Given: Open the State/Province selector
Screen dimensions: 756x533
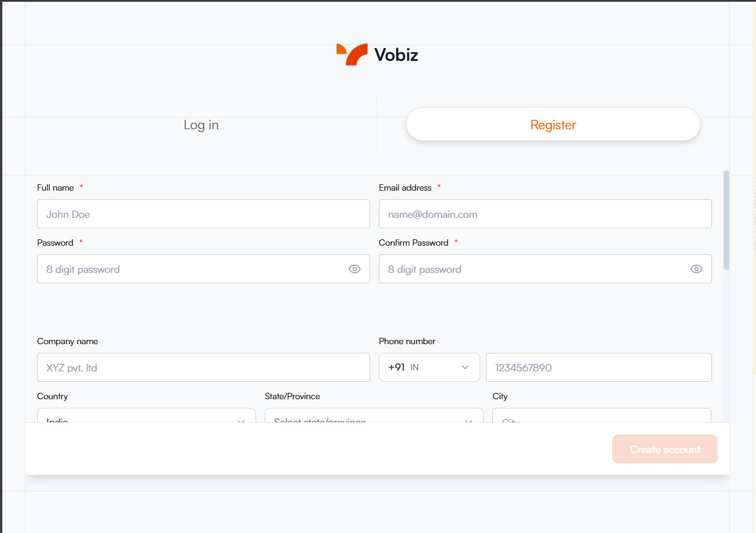Looking at the screenshot, I should coord(374,418).
